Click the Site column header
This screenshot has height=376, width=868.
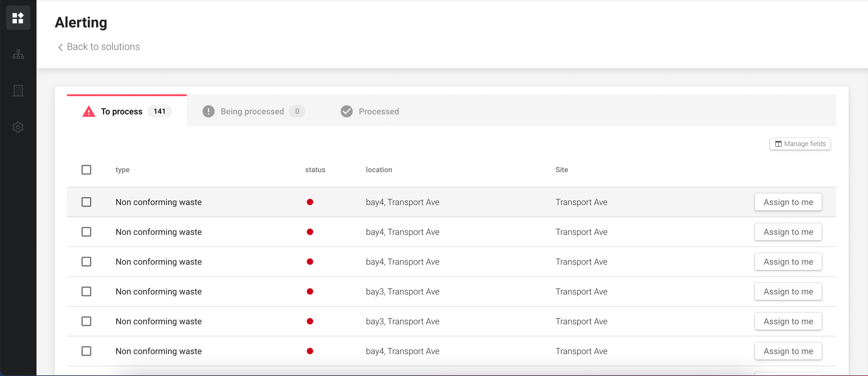561,170
